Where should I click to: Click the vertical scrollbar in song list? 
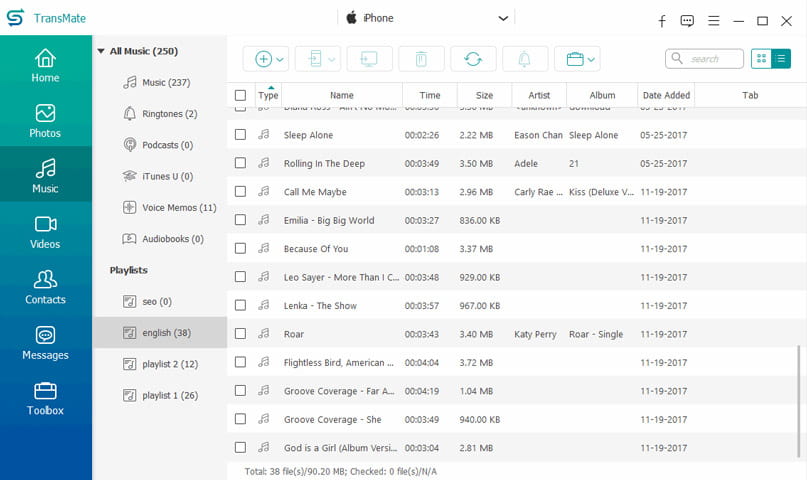coord(799,400)
